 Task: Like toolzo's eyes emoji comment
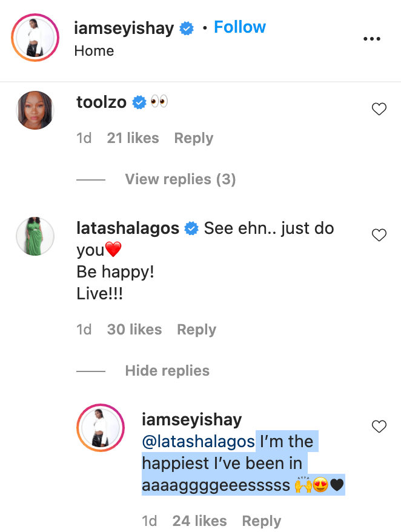[379, 110]
